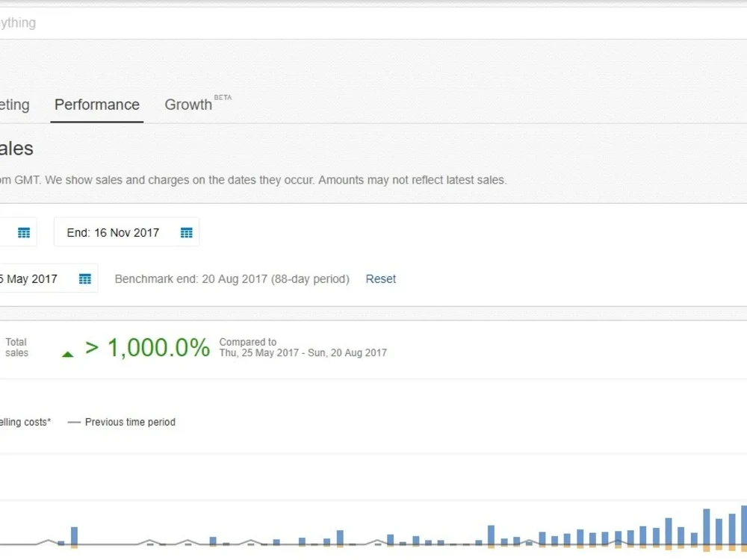
Task: Click the green upward trend arrow
Action: [x=68, y=354]
